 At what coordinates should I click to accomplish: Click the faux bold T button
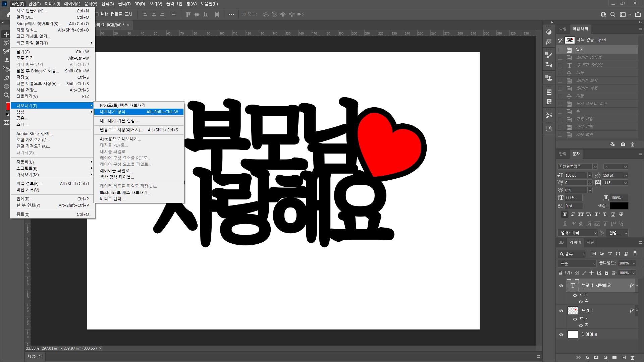(x=565, y=215)
